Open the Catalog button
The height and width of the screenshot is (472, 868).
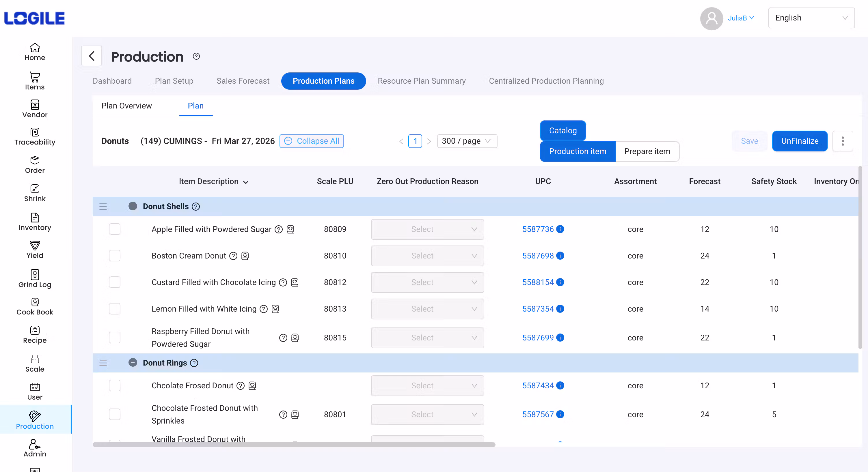(563, 131)
